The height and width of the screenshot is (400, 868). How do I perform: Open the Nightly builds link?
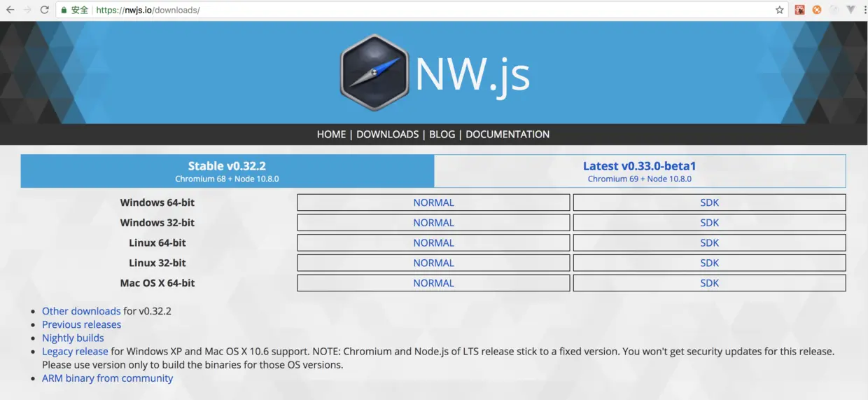click(x=73, y=338)
